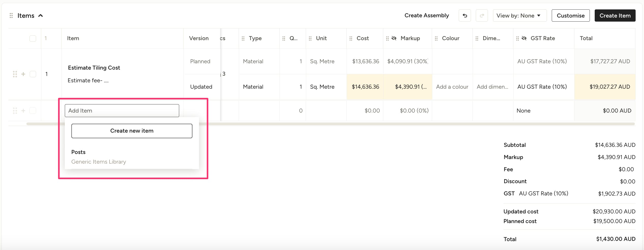Open GST rate None cell in new row
This screenshot has width=644, height=250.
(x=524, y=111)
